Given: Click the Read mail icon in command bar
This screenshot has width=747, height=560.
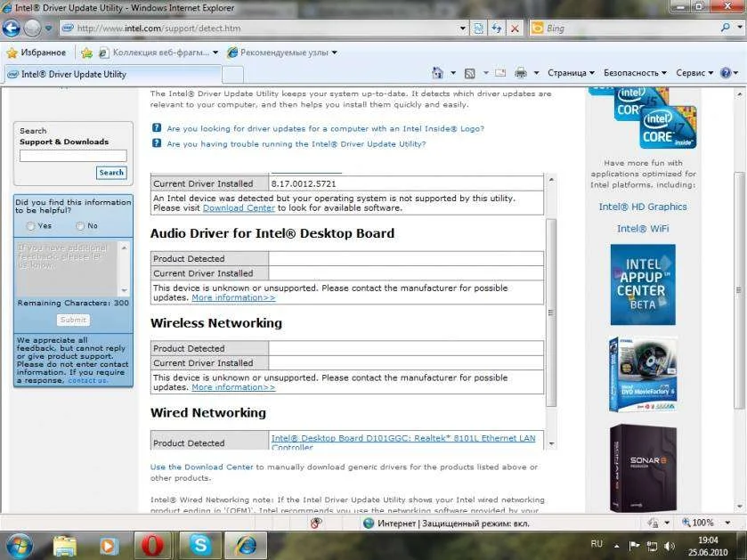Looking at the screenshot, I should (500, 73).
